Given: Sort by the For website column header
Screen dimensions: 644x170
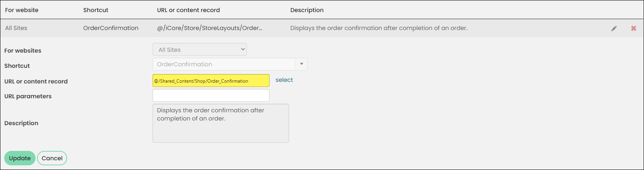Looking at the screenshot, I should [22, 10].
